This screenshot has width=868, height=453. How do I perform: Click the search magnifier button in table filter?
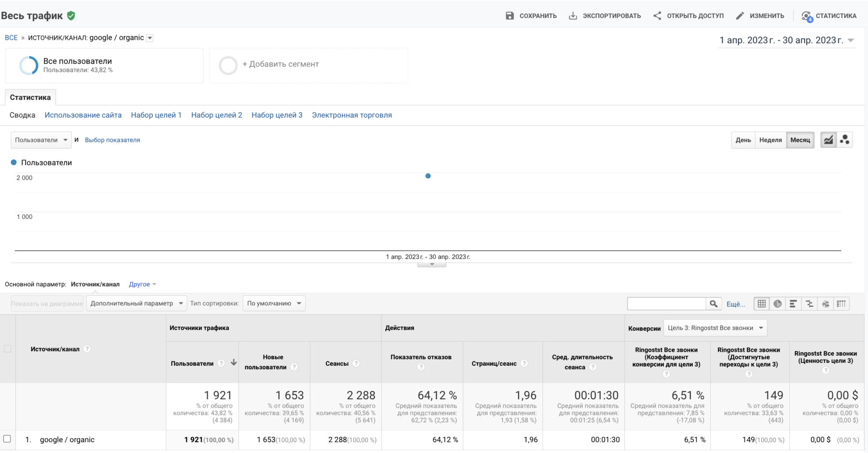(713, 304)
